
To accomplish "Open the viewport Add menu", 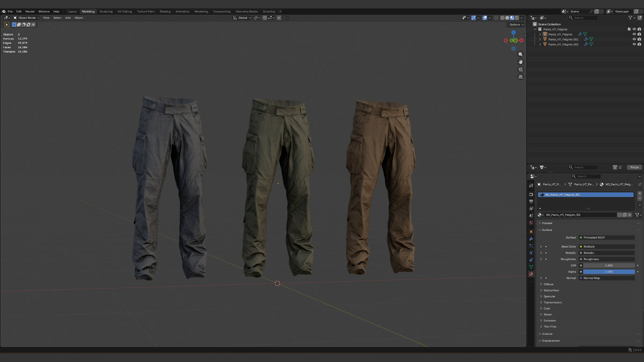I will point(68,18).
